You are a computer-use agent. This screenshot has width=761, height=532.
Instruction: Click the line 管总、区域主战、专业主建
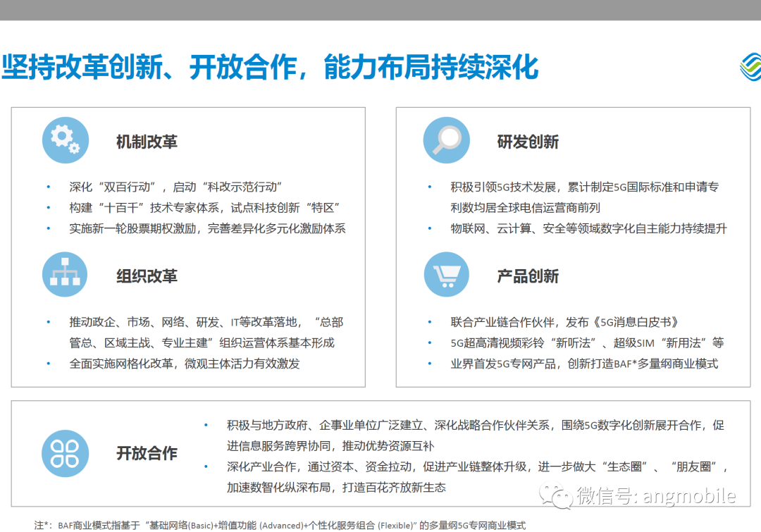click(x=202, y=343)
